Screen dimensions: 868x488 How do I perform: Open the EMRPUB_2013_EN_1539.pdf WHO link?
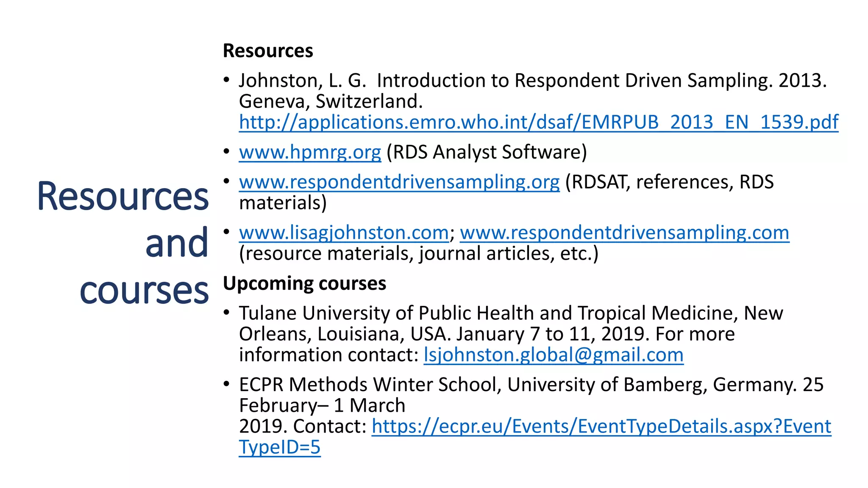click(538, 122)
